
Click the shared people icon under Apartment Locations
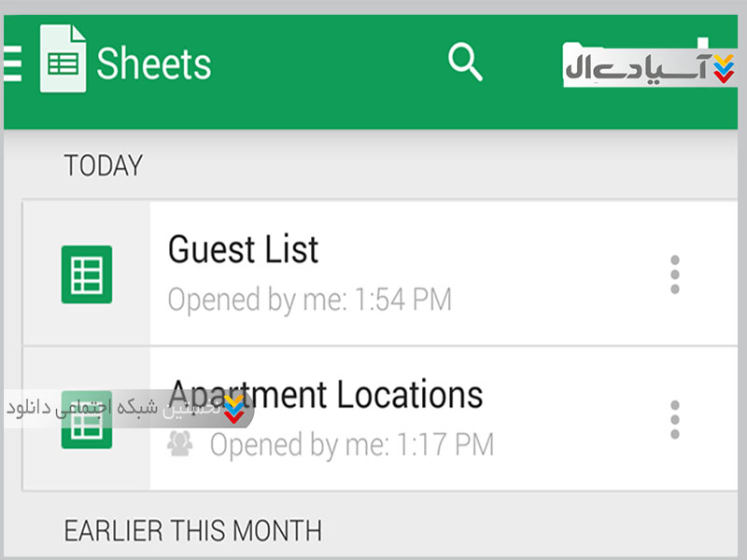point(179,443)
